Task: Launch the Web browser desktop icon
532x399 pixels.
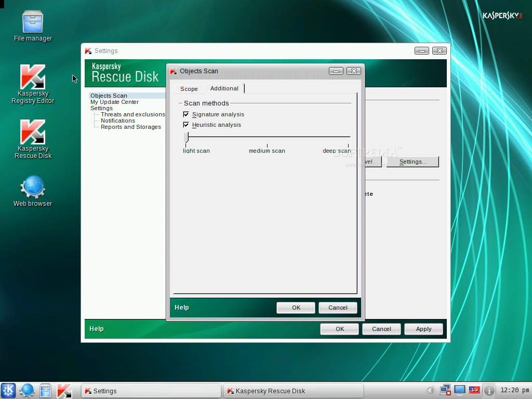Action: pyautogui.click(x=33, y=191)
